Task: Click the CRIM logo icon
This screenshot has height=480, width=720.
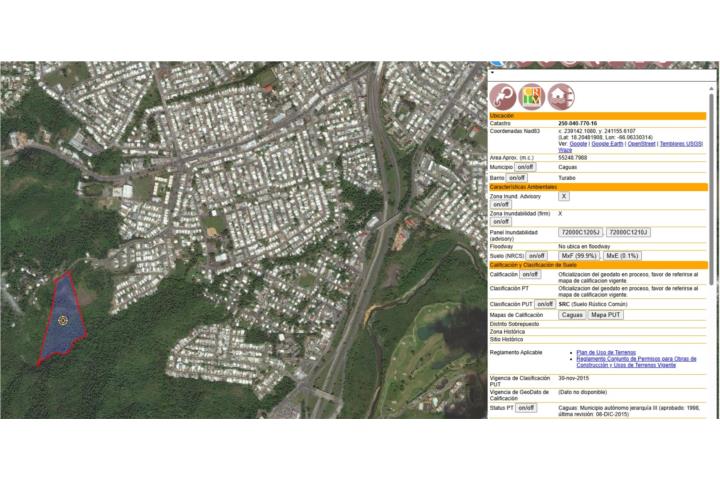Action: 532,97
